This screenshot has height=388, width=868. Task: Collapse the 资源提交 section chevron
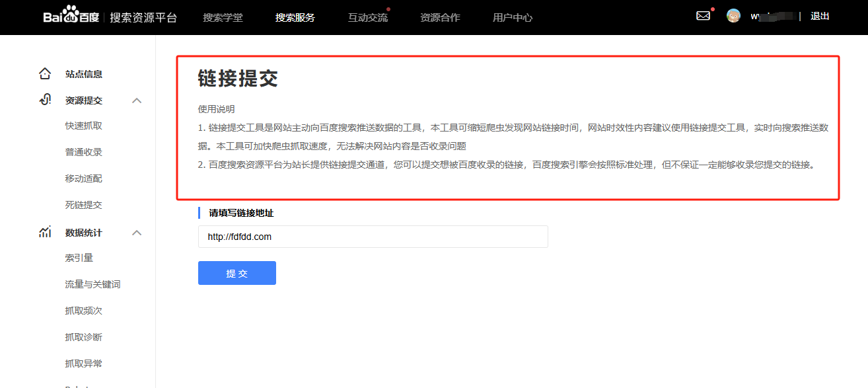(137, 100)
